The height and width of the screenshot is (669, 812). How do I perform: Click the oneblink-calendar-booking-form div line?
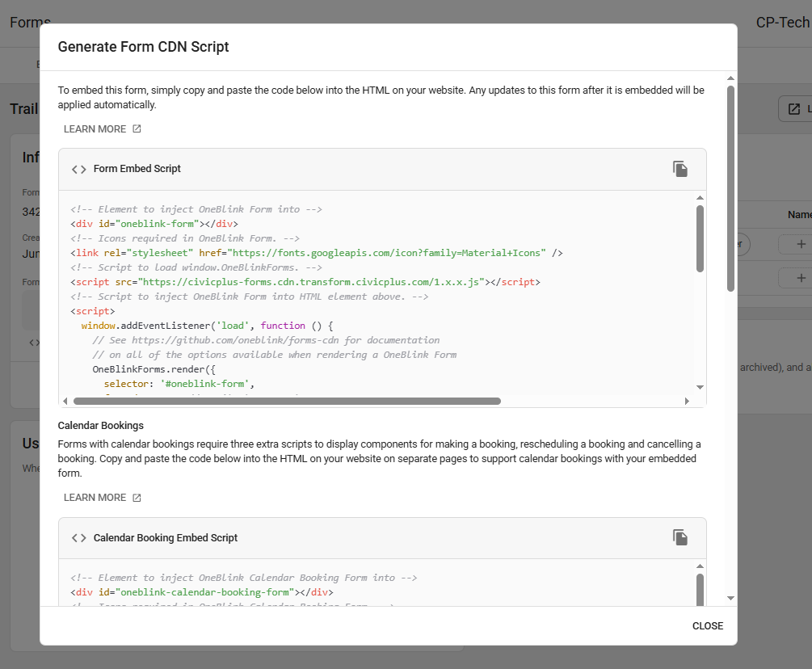point(202,592)
